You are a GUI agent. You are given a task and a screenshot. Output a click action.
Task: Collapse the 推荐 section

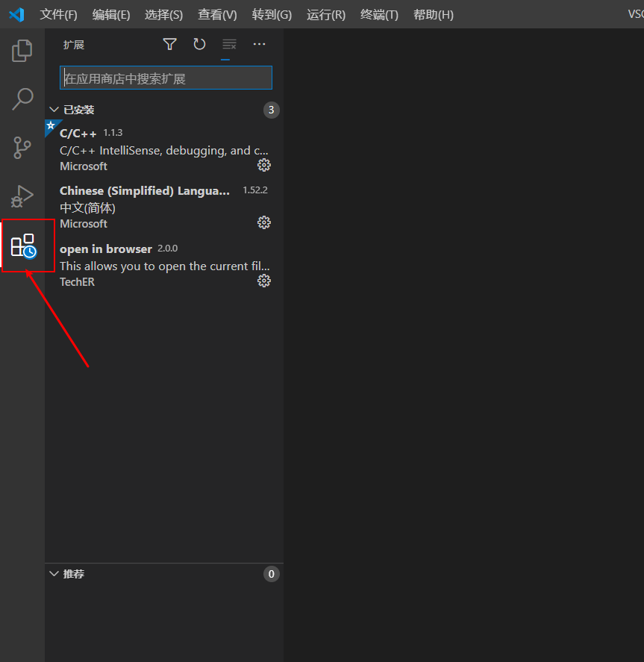point(54,573)
